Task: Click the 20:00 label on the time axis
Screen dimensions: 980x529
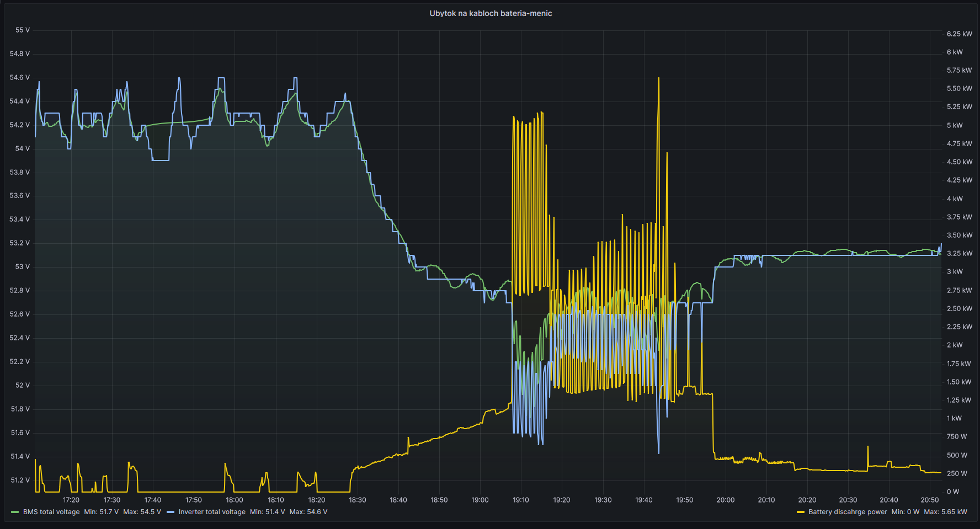Action: pos(725,500)
